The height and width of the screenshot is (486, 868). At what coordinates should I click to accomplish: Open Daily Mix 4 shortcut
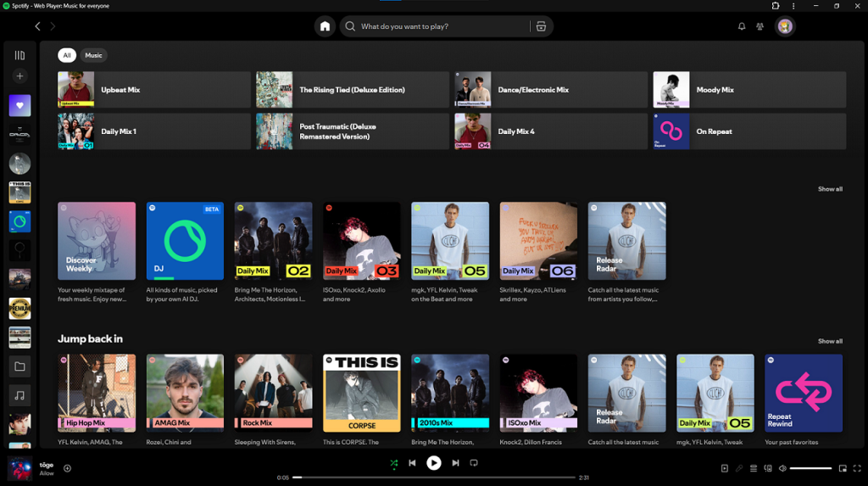[x=551, y=131]
